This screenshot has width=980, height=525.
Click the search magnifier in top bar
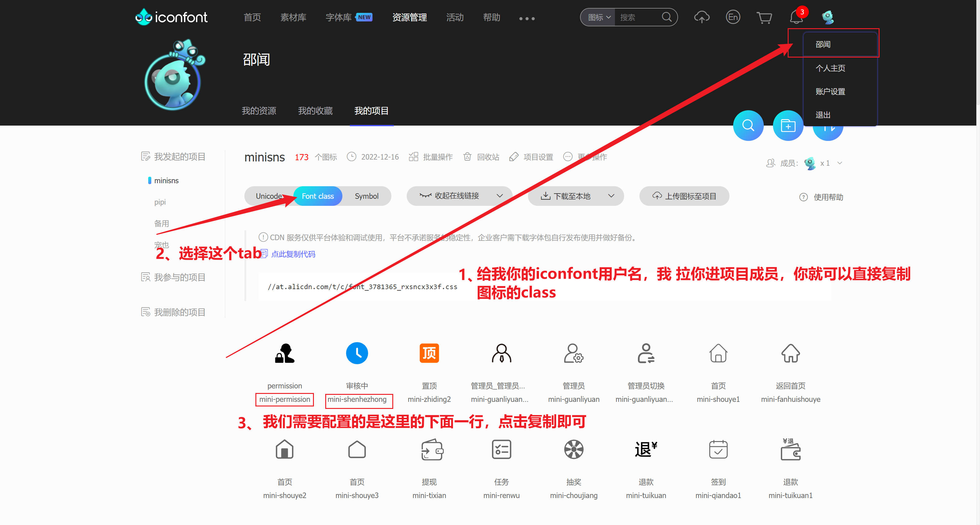pyautogui.click(x=666, y=17)
